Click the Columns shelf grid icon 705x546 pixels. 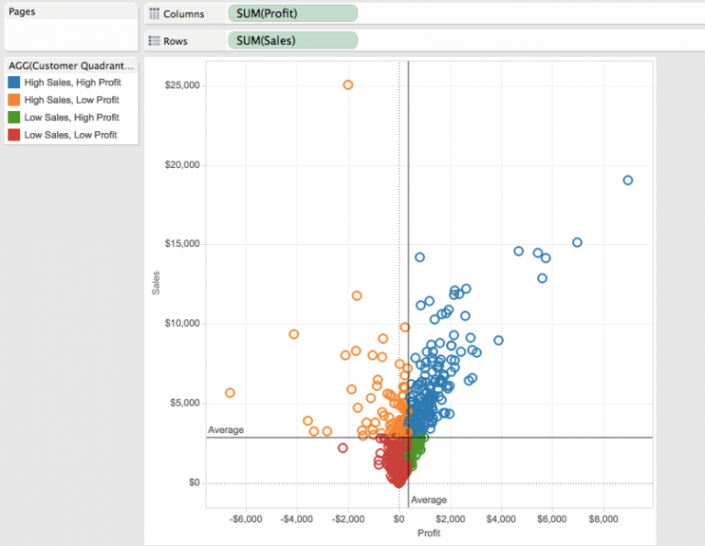[154, 15]
